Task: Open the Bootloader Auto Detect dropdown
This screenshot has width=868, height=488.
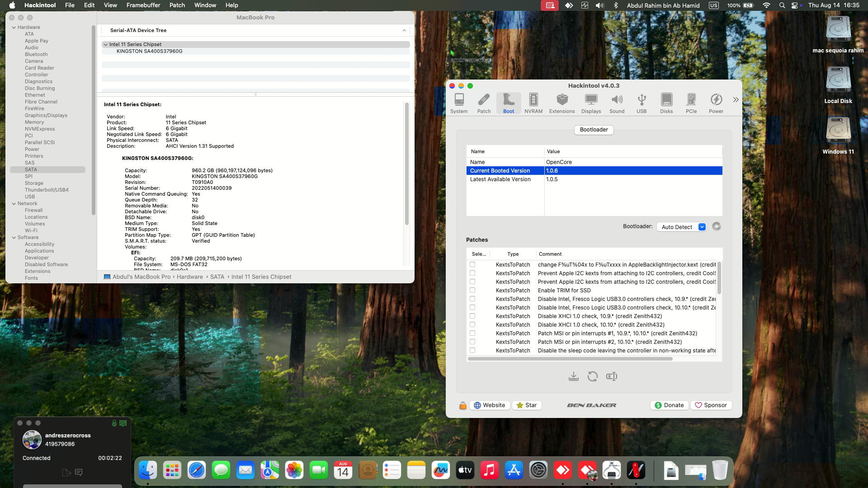Action: pyautogui.click(x=681, y=227)
